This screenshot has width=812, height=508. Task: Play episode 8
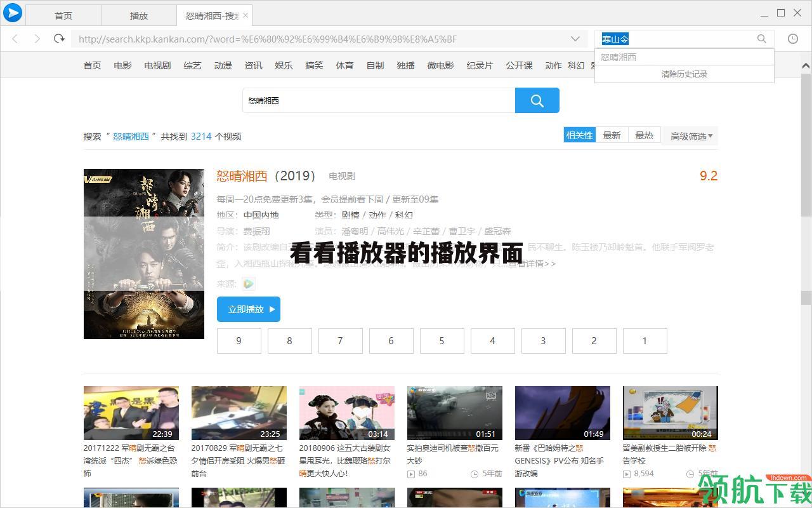click(x=290, y=341)
